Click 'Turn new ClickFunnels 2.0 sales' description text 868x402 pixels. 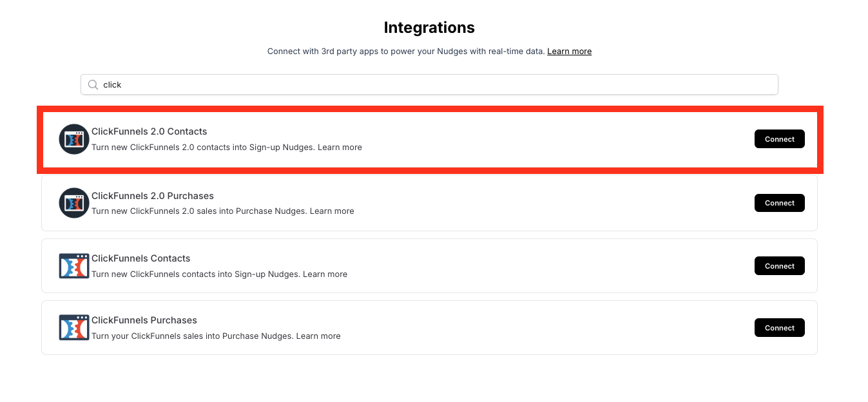click(200, 211)
